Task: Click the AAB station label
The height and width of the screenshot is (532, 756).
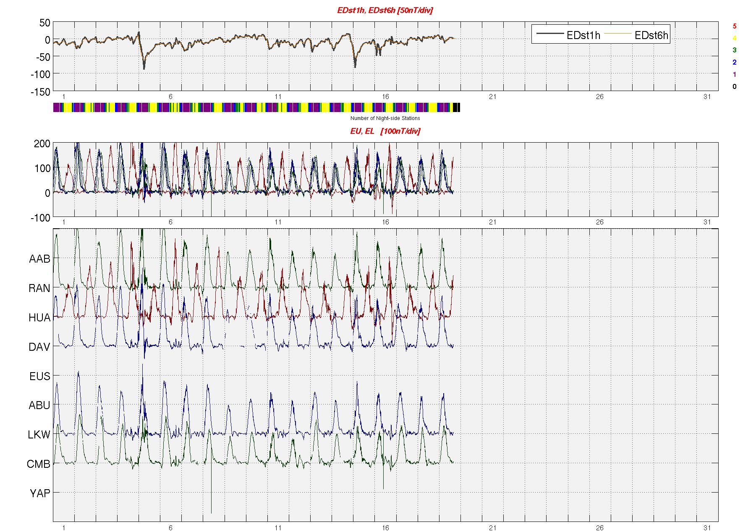Action: [x=39, y=259]
